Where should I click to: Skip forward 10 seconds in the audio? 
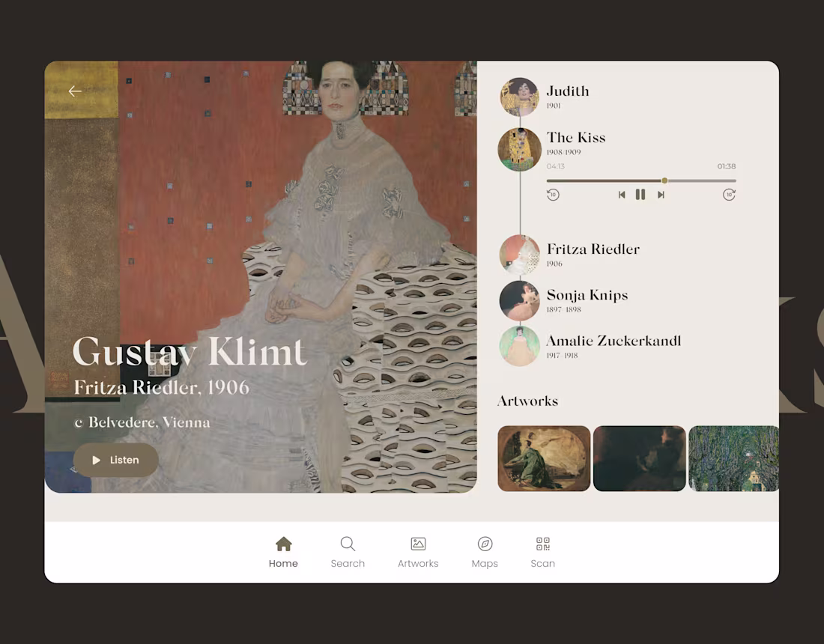point(729,195)
